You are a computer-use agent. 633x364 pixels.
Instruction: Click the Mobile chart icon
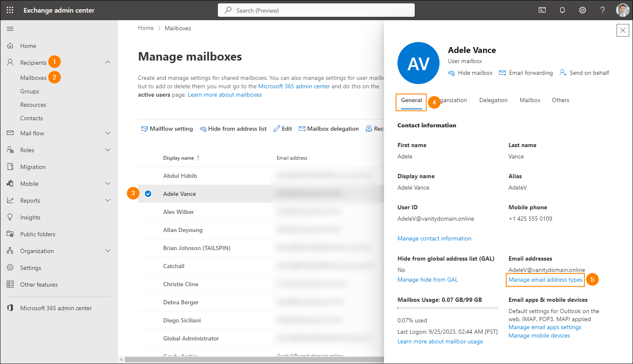click(x=10, y=184)
